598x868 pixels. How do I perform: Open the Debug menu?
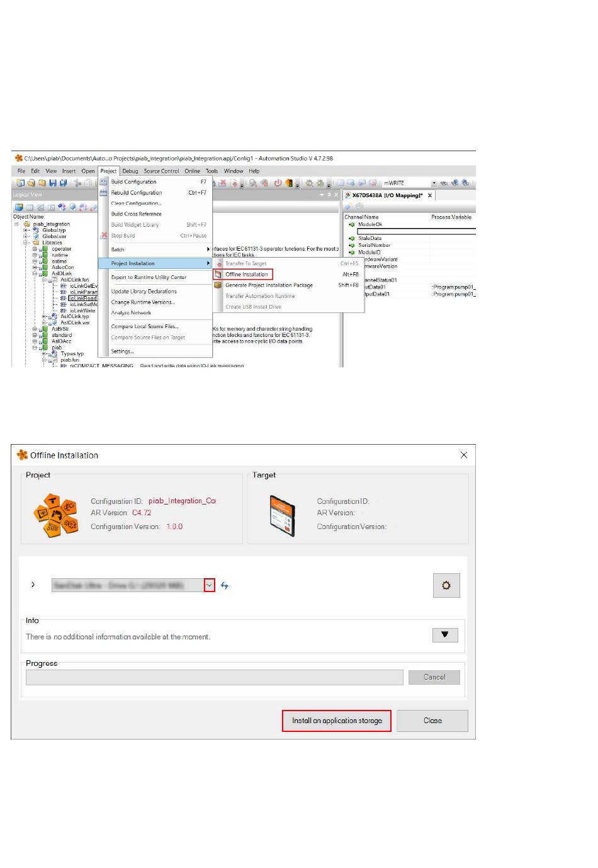pos(130,171)
